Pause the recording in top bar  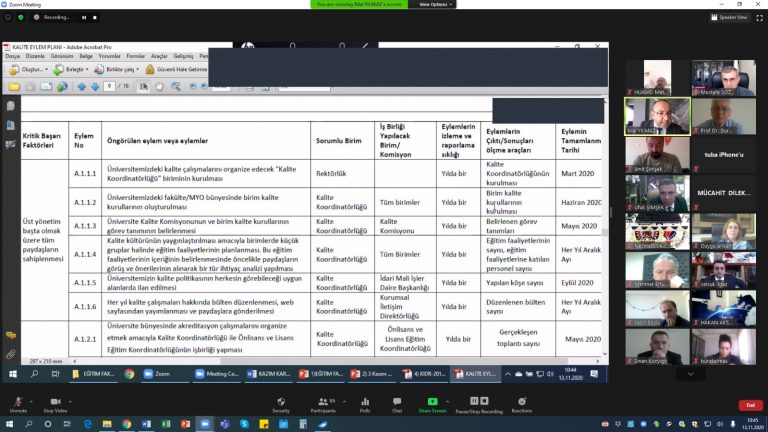click(84, 18)
